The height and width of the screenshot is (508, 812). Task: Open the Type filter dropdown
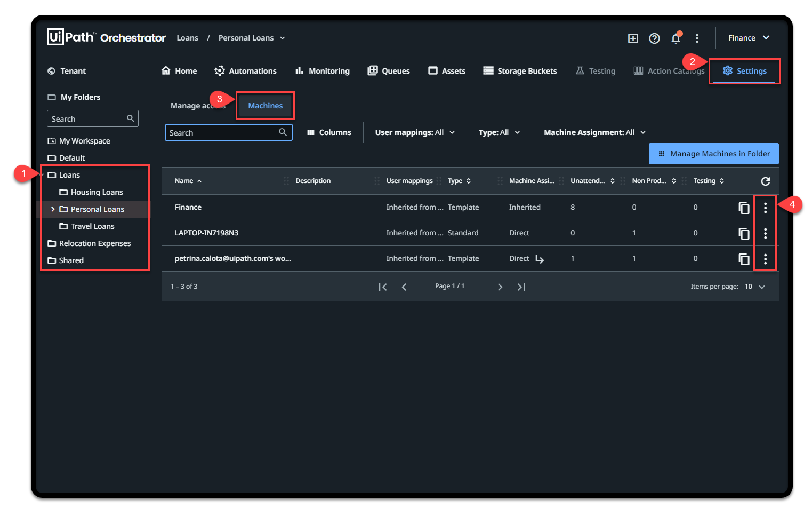click(499, 132)
